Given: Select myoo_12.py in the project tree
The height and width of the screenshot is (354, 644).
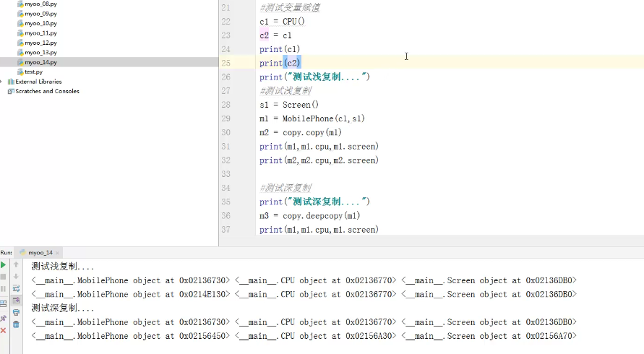Looking at the screenshot, I should [40, 43].
